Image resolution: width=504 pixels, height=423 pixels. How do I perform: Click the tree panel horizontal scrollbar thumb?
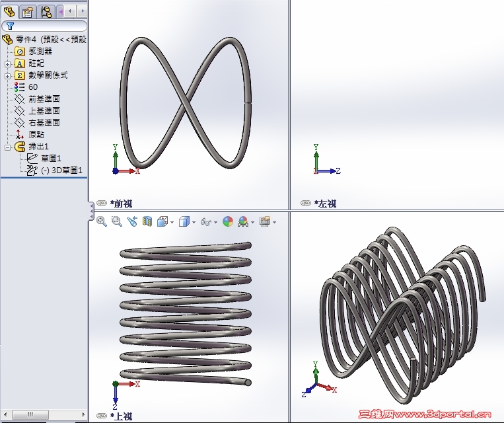coord(30,414)
